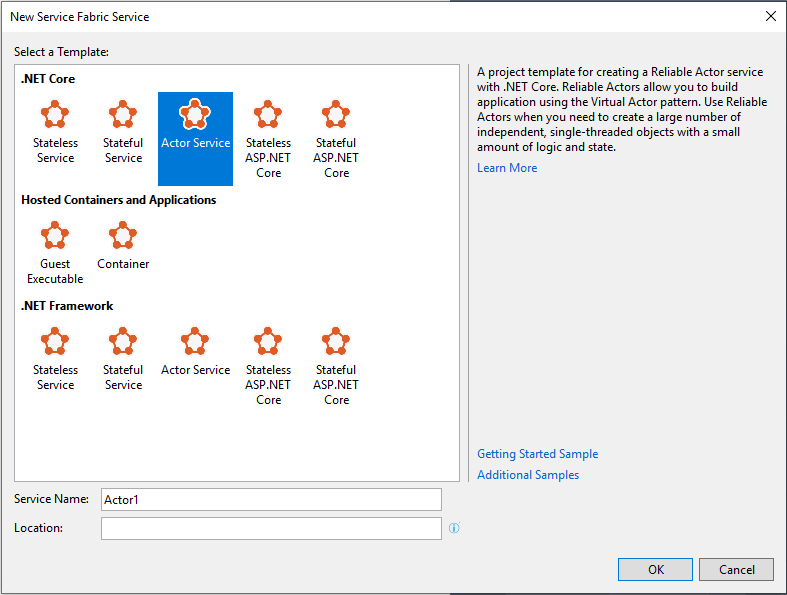The image size is (787, 595).
Task: Click the Location label
Action: pos(38,528)
